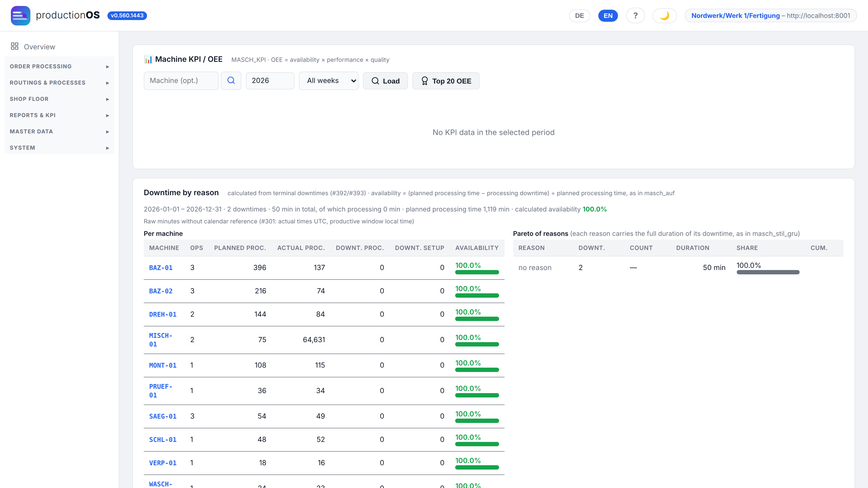
Task: Click the Planned Proc. column header
Action: 240,248
